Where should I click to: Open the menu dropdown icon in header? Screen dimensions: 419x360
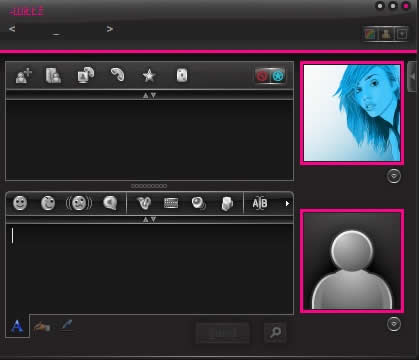pyautogui.click(x=402, y=34)
